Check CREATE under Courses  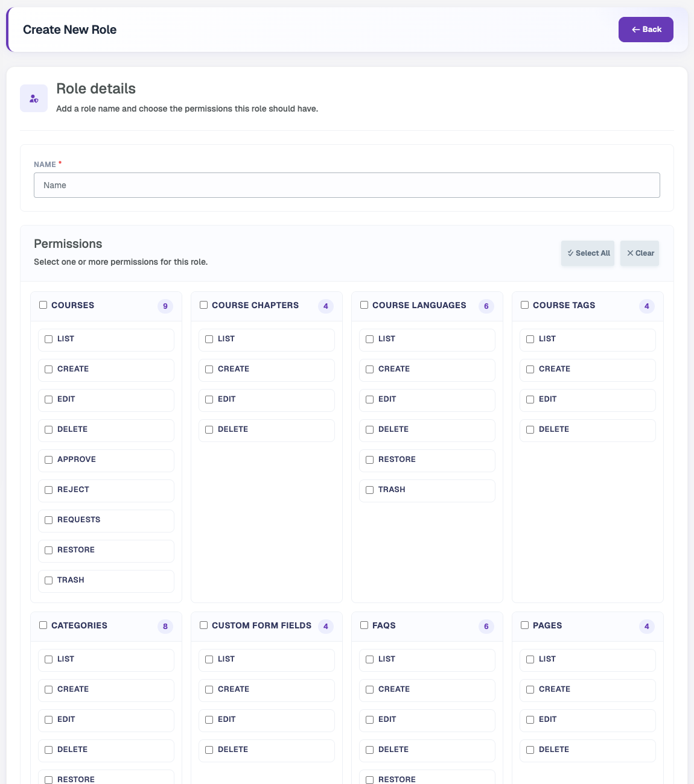tap(49, 370)
